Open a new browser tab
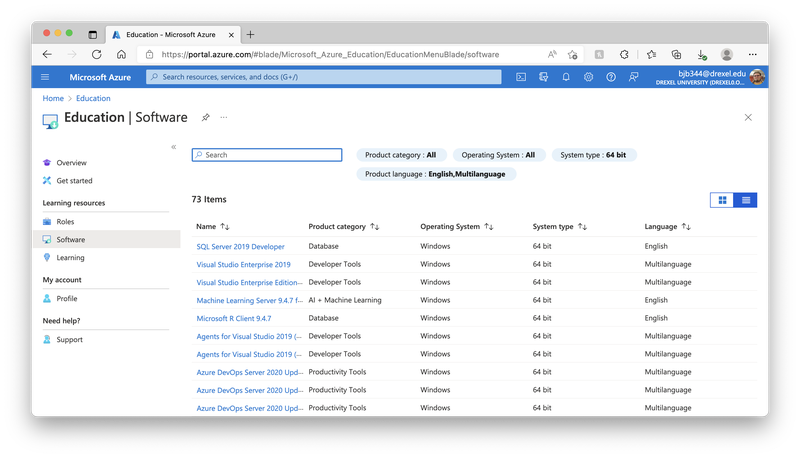The width and height of the screenshot is (800, 458). (x=251, y=35)
